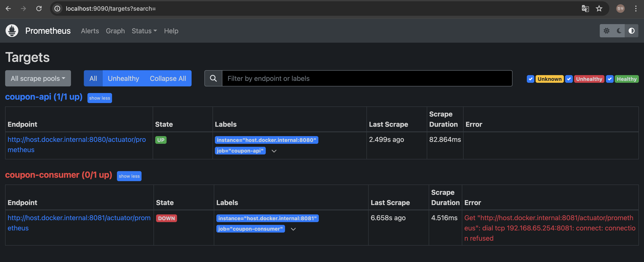Focus the endpoint or labels filter field
Image resolution: width=644 pixels, height=262 pixels.
pyautogui.click(x=366, y=78)
